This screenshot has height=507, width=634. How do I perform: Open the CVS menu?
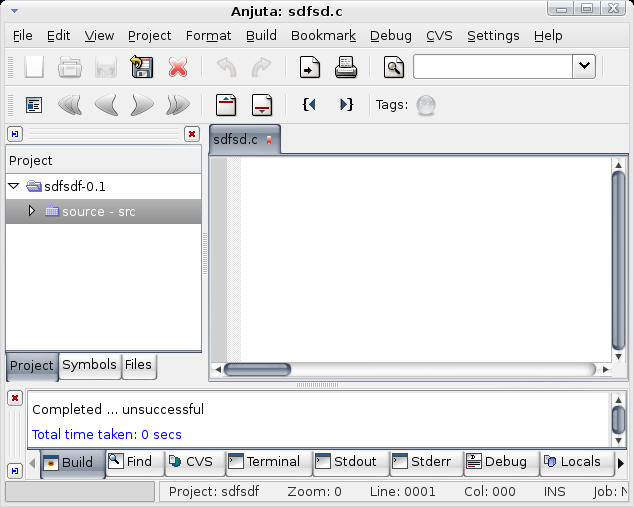440,36
